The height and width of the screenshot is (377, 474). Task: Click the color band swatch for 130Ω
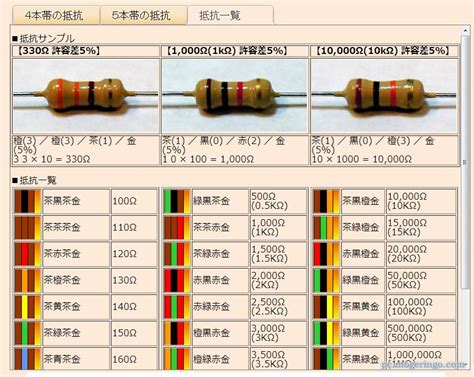click(x=28, y=280)
